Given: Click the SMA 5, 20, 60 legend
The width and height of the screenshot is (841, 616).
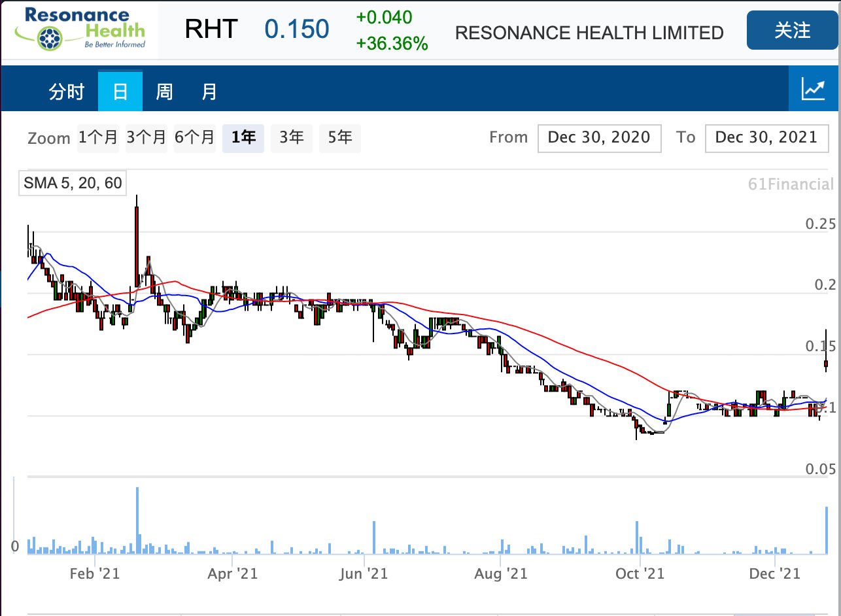Looking at the screenshot, I should pos(73,183).
